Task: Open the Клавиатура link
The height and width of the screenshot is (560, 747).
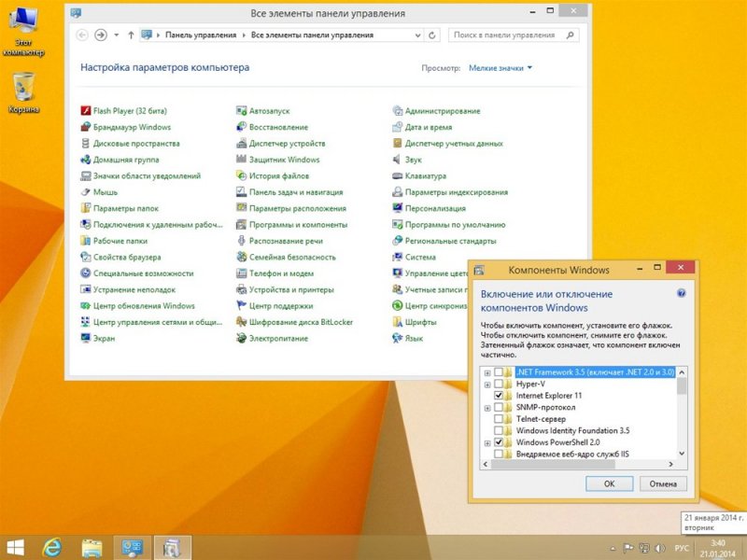Action: point(426,175)
